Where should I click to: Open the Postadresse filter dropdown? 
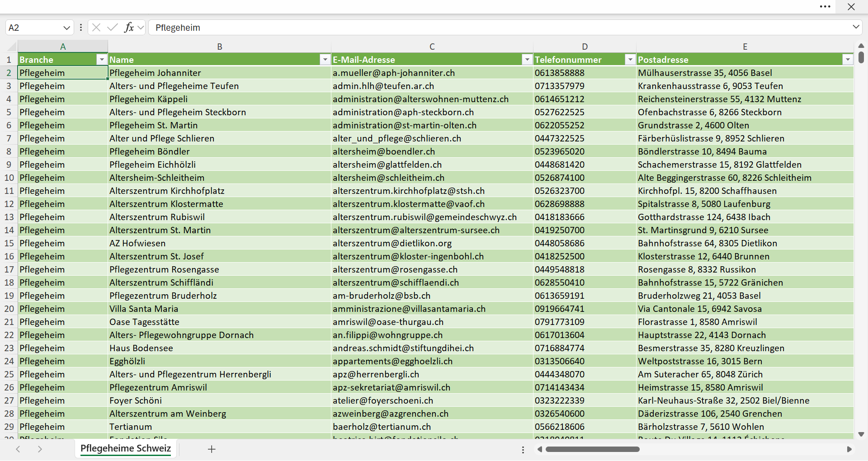tap(848, 60)
